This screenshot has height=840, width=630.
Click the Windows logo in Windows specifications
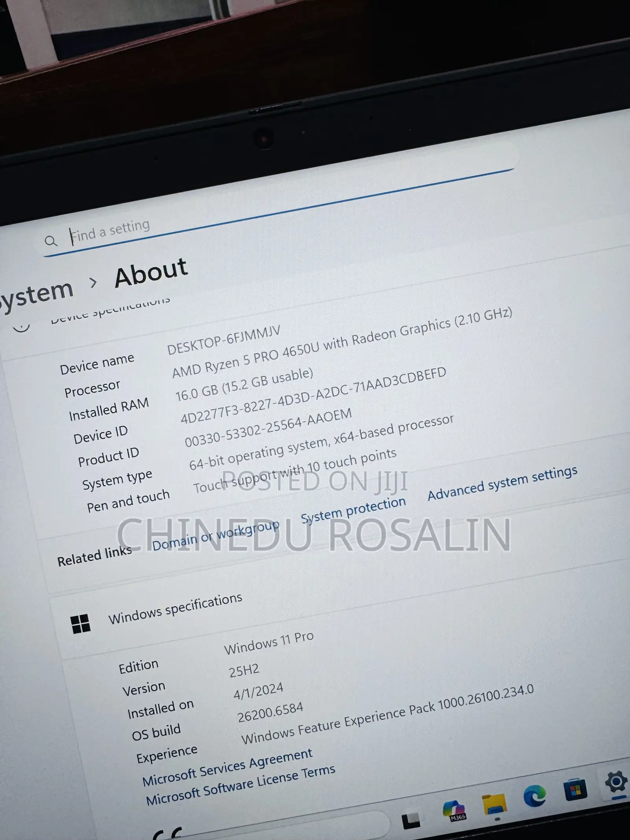click(81, 623)
